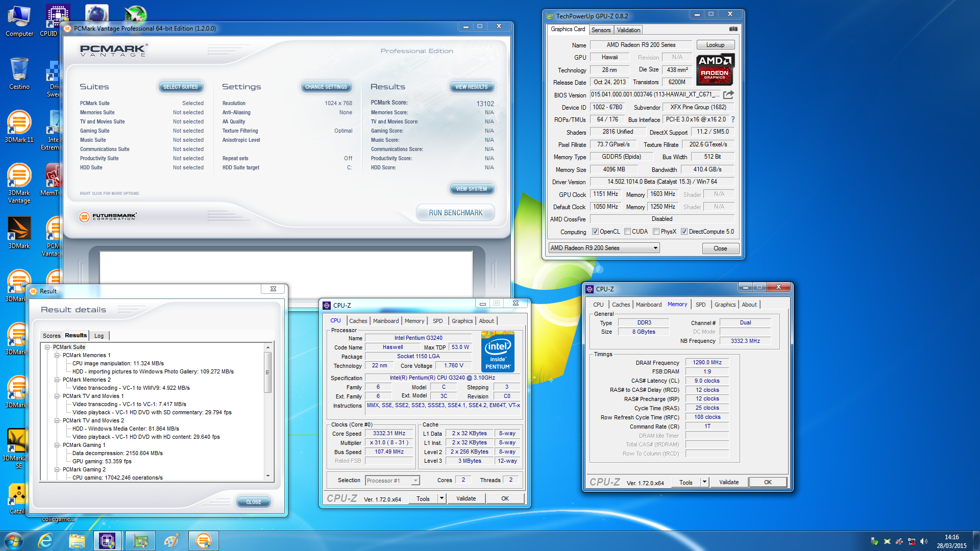Image resolution: width=980 pixels, height=551 pixels.
Task: Open Log tab in Result details
Action: [x=99, y=336]
